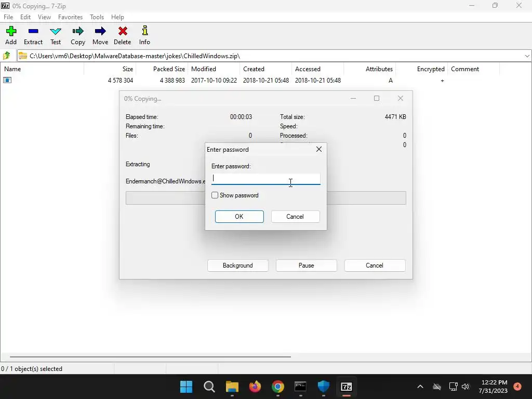Cancel the copying operation
This screenshot has width=532, height=399.
[375, 265]
